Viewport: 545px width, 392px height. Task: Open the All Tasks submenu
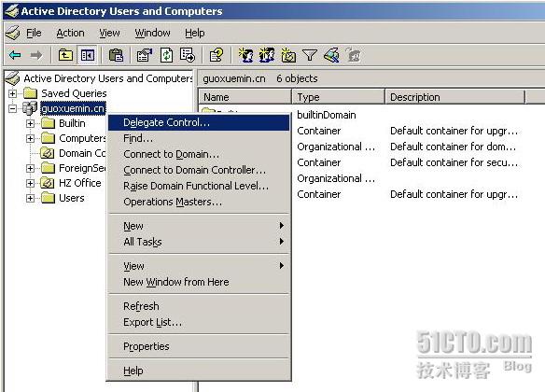point(199,242)
